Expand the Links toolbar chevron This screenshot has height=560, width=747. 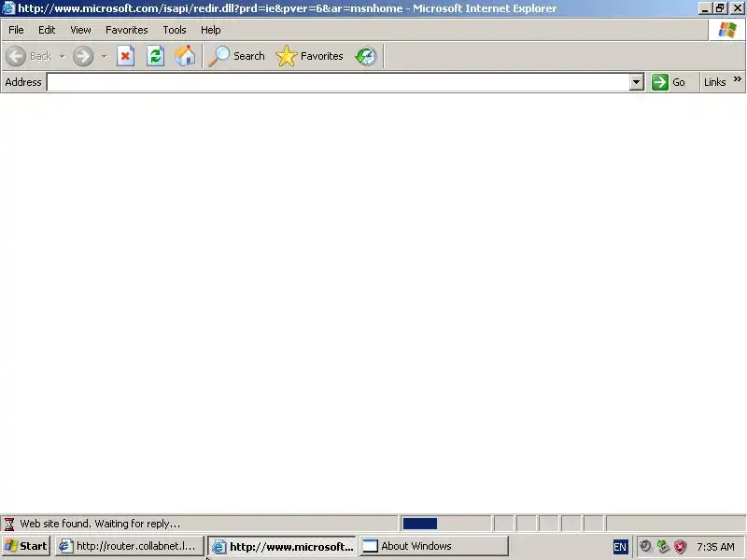[738, 79]
